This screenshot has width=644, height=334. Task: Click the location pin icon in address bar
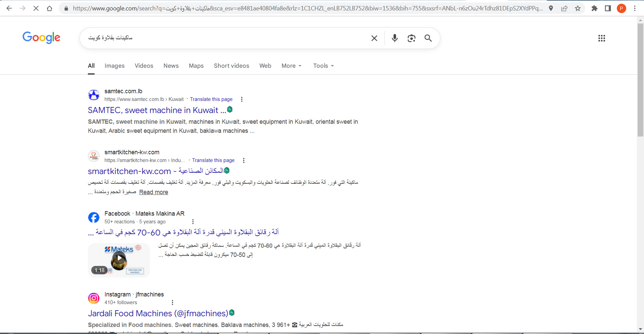551,8
